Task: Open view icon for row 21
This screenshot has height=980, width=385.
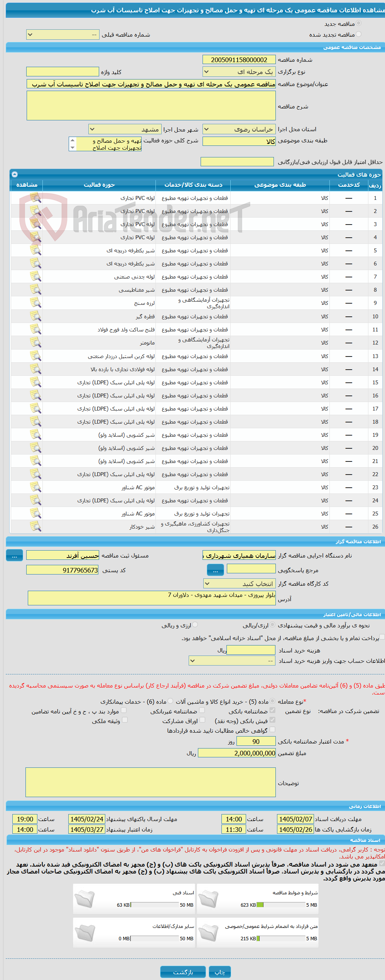Action: coord(35,461)
